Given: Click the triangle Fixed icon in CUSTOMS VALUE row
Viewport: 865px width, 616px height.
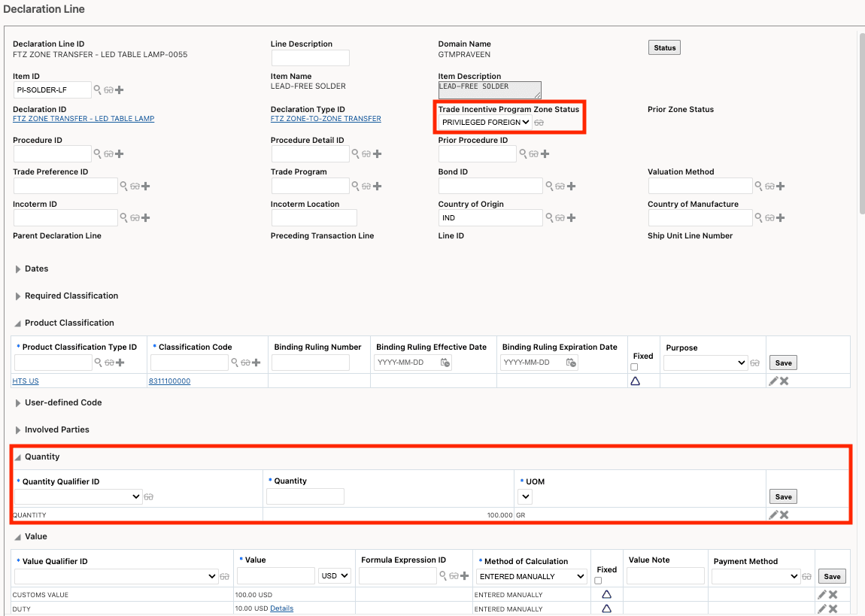Looking at the screenshot, I should tap(606, 594).
